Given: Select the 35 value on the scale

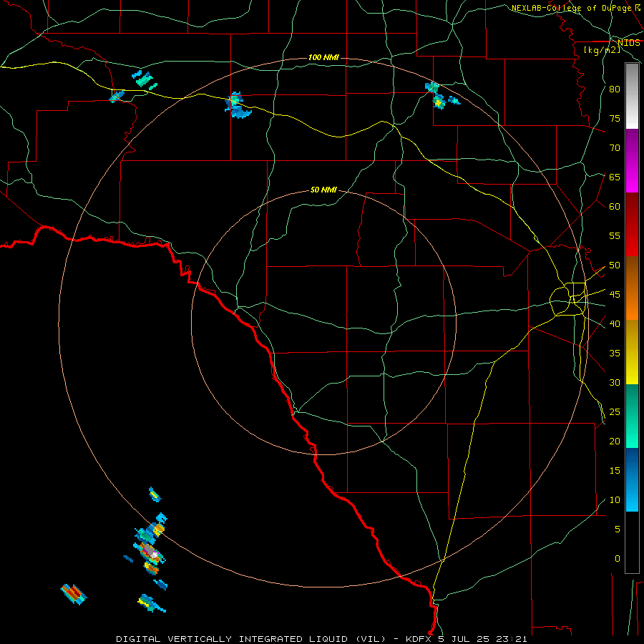Looking at the screenshot, I should coord(615,353).
